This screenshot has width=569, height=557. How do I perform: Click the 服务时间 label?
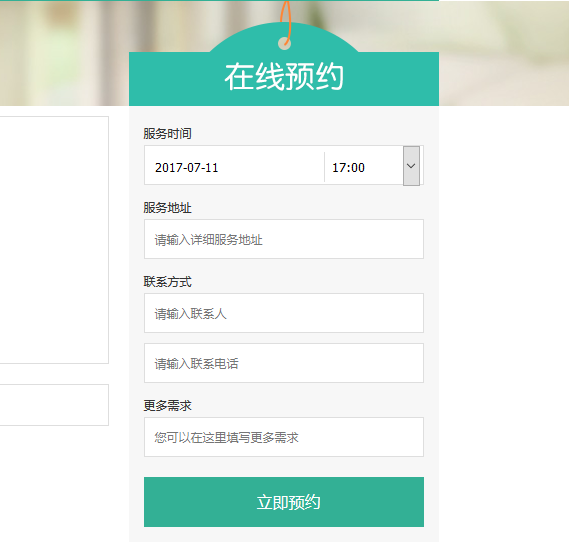pos(167,134)
